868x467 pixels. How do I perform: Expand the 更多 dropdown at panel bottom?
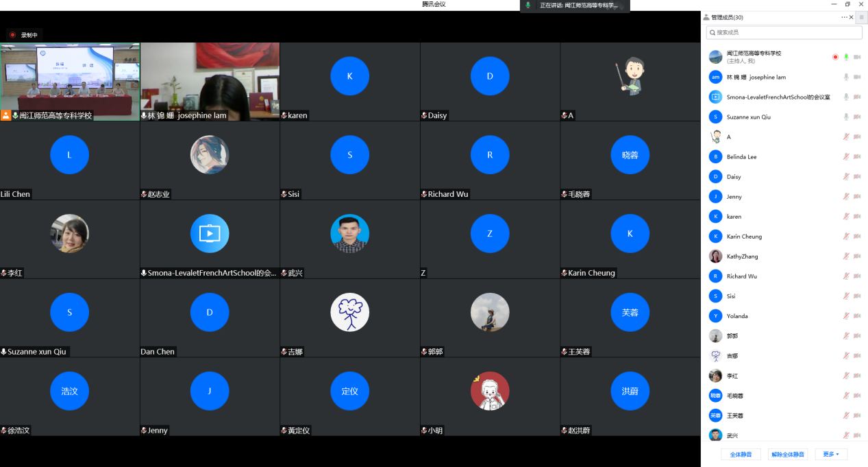point(831,454)
